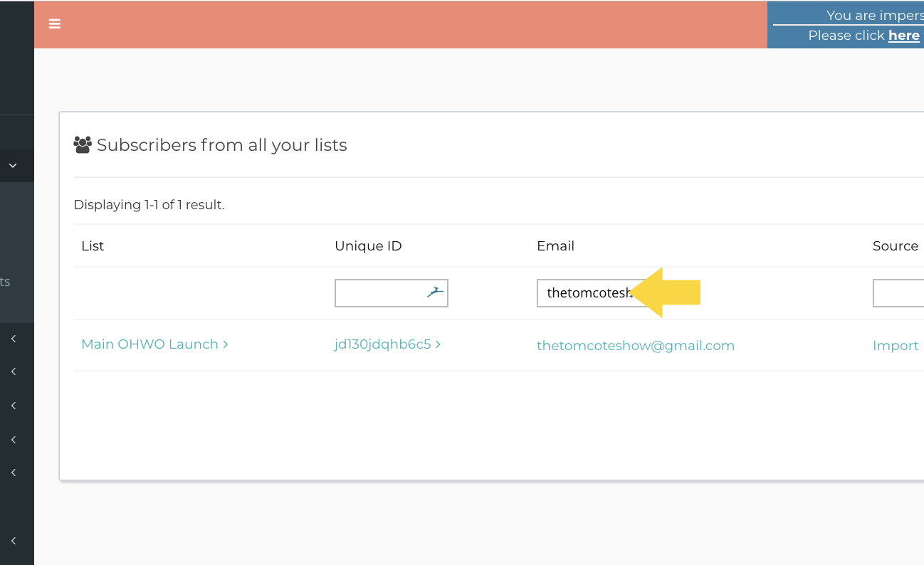
Task: Click the arrow icon after jd130jdqhb6c5
Action: coord(438,344)
